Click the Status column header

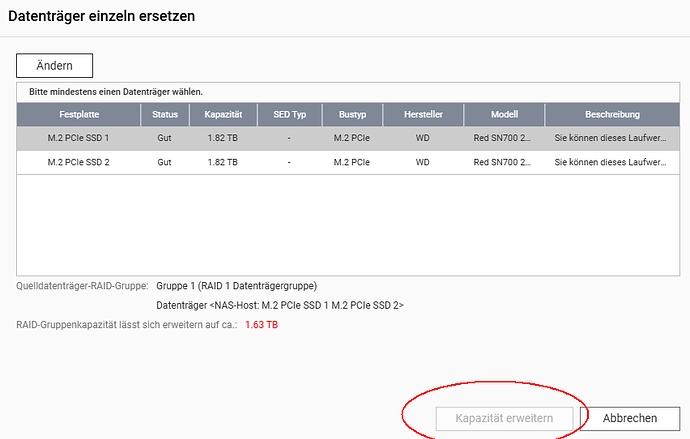(x=165, y=114)
